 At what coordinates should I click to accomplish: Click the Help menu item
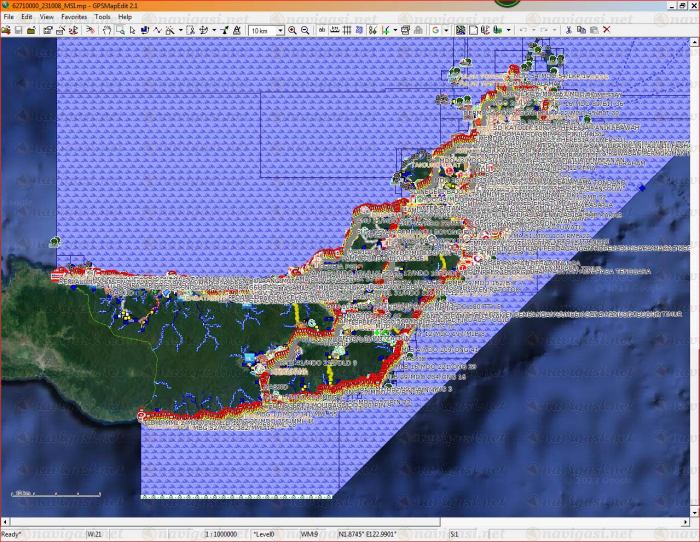125,17
